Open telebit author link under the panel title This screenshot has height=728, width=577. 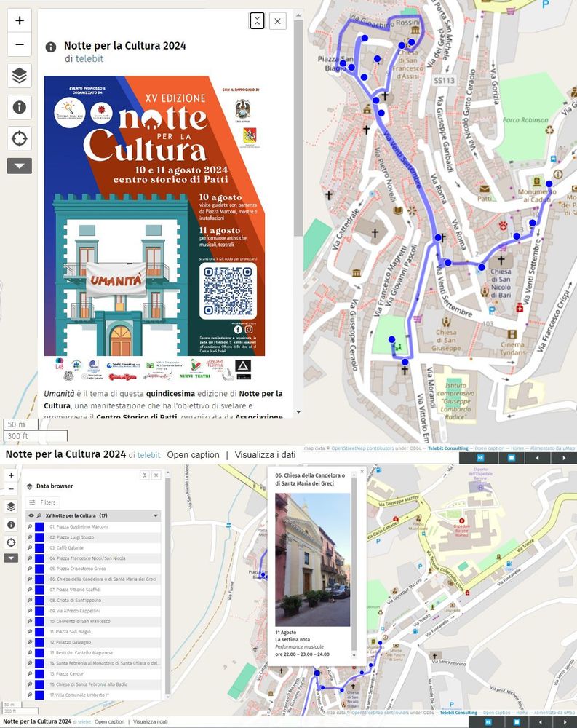pyautogui.click(x=89, y=58)
